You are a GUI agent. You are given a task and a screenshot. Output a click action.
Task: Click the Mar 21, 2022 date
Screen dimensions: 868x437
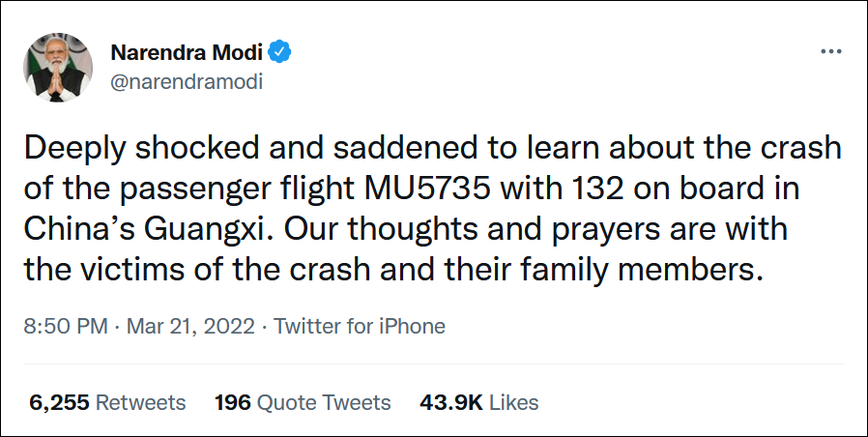(190, 326)
